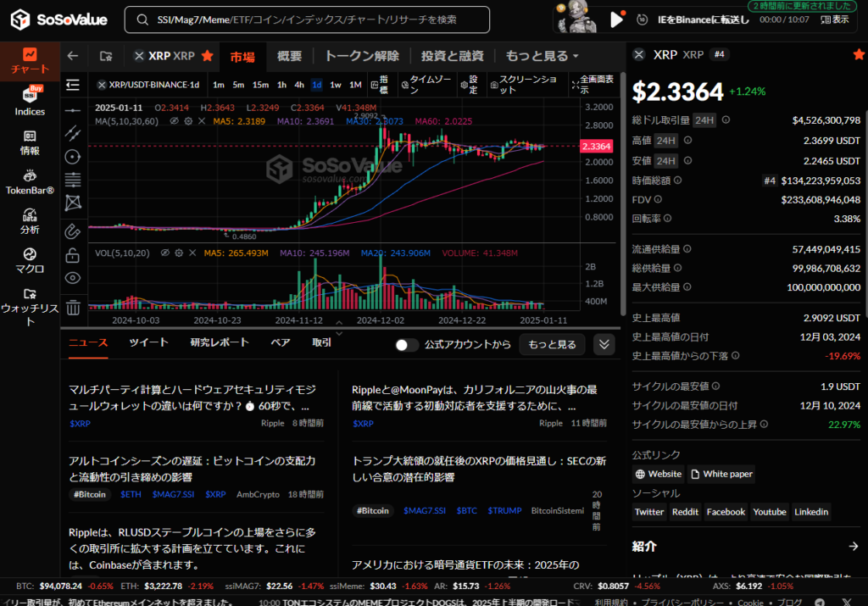868x606 pixels.
Task: Select the 4h timeframe
Action: pyautogui.click(x=299, y=85)
